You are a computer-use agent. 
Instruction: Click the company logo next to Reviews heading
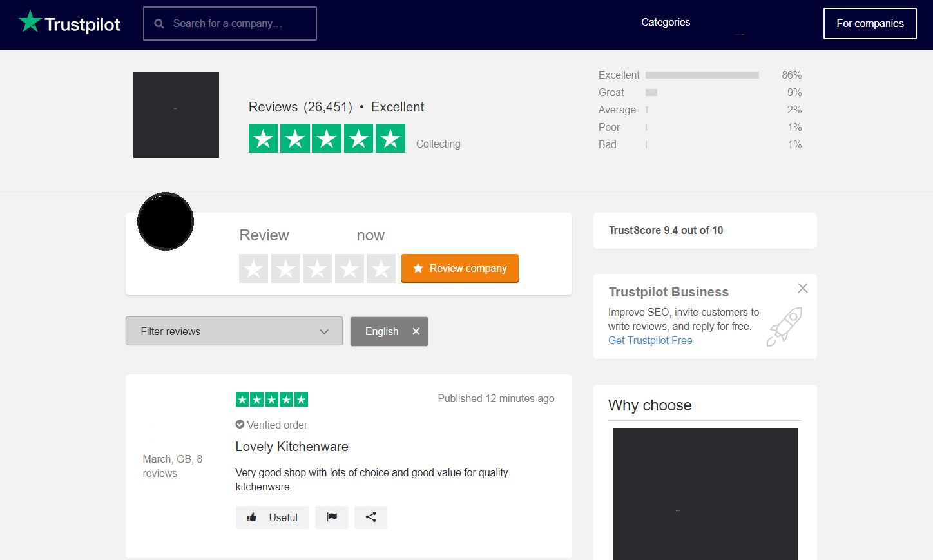(176, 115)
